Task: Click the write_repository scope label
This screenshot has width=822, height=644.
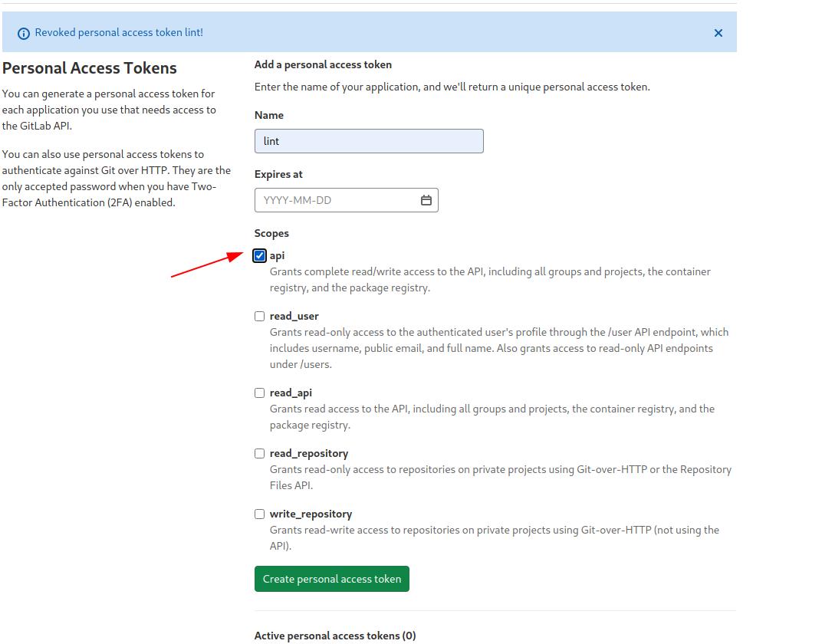Action: tap(311, 514)
